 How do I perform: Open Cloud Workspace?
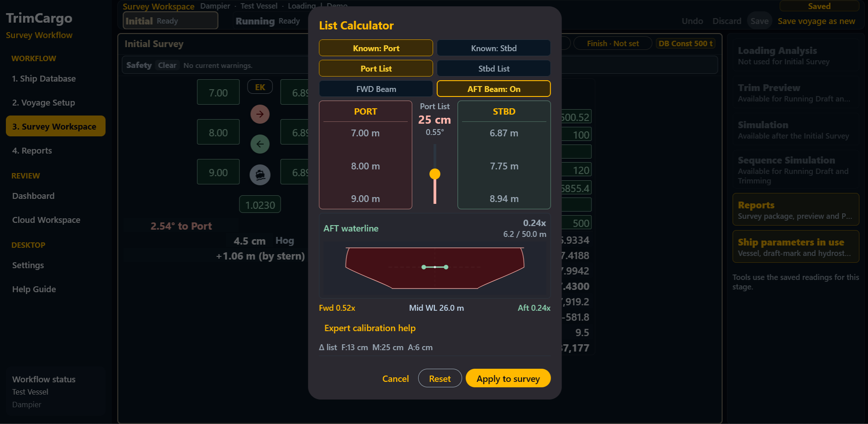tap(56, 220)
